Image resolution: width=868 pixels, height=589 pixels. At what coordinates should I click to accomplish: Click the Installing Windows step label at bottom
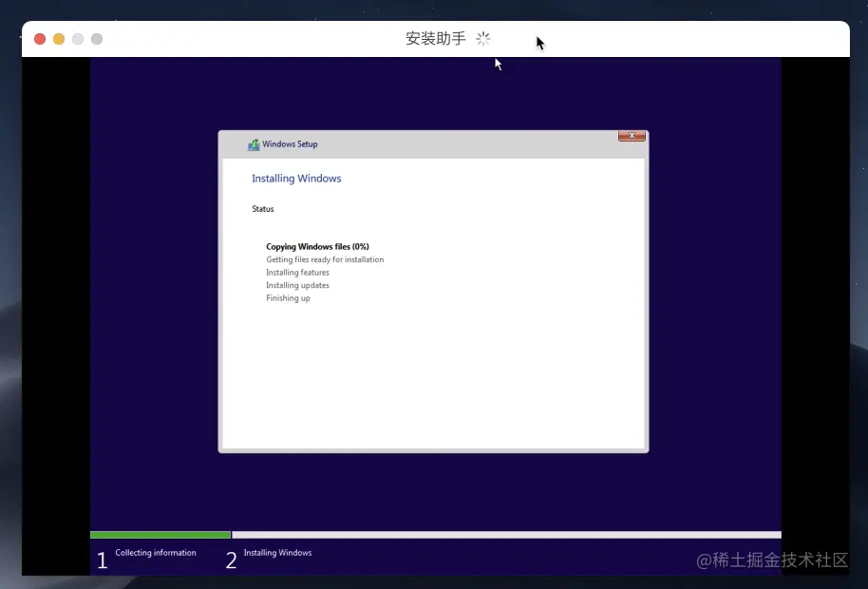tap(277, 553)
